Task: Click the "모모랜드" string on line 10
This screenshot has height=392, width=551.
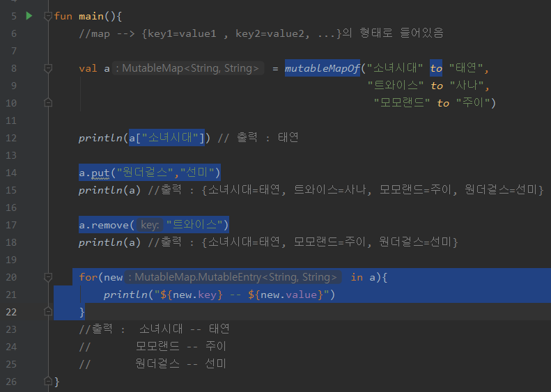Action: [402, 102]
